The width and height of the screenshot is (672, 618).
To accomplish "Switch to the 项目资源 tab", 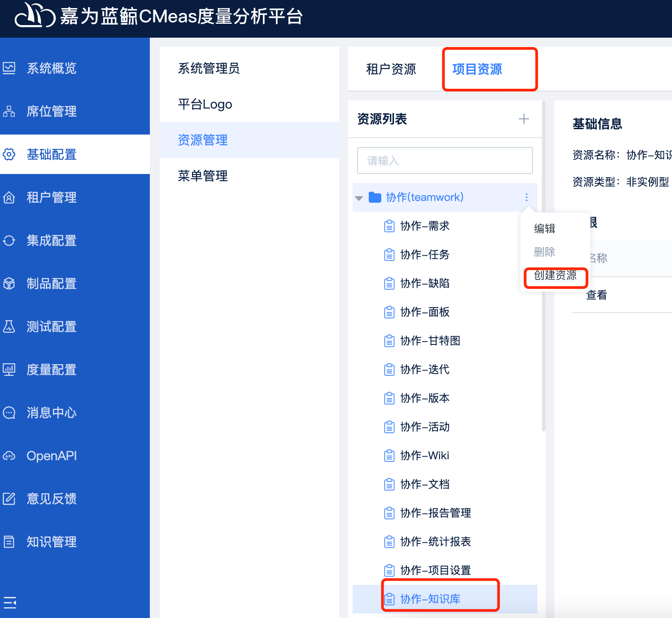I will pyautogui.click(x=477, y=69).
